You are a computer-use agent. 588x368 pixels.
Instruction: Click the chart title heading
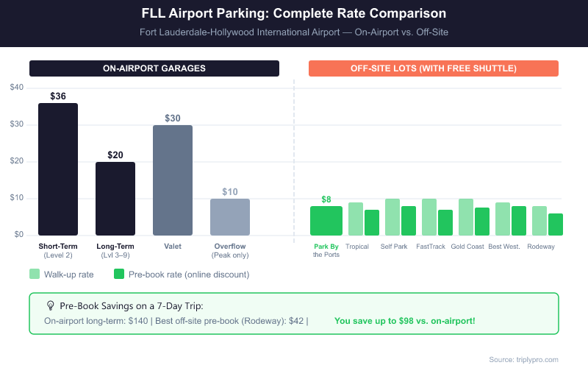point(294,14)
